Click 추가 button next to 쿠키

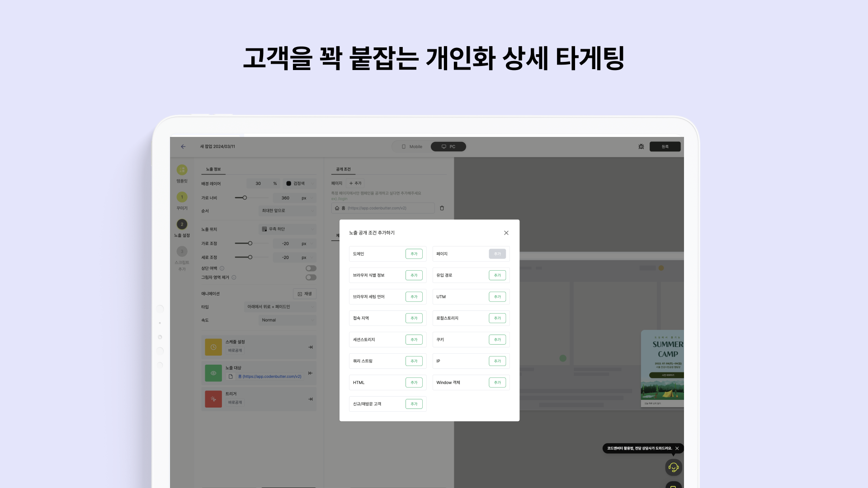496,339
